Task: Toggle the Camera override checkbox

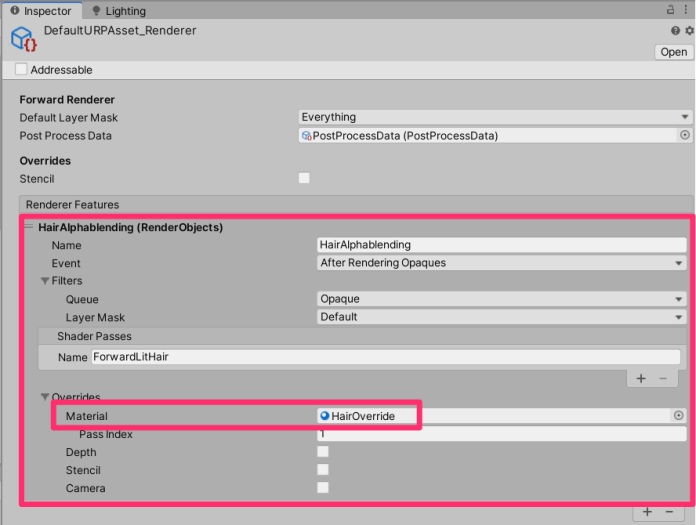Action: (323, 488)
